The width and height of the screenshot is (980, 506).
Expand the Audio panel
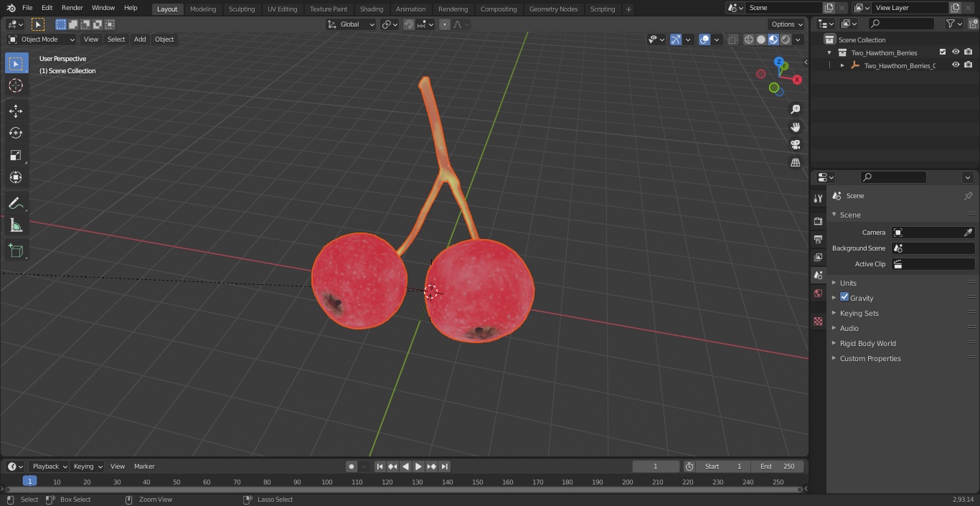[849, 328]
